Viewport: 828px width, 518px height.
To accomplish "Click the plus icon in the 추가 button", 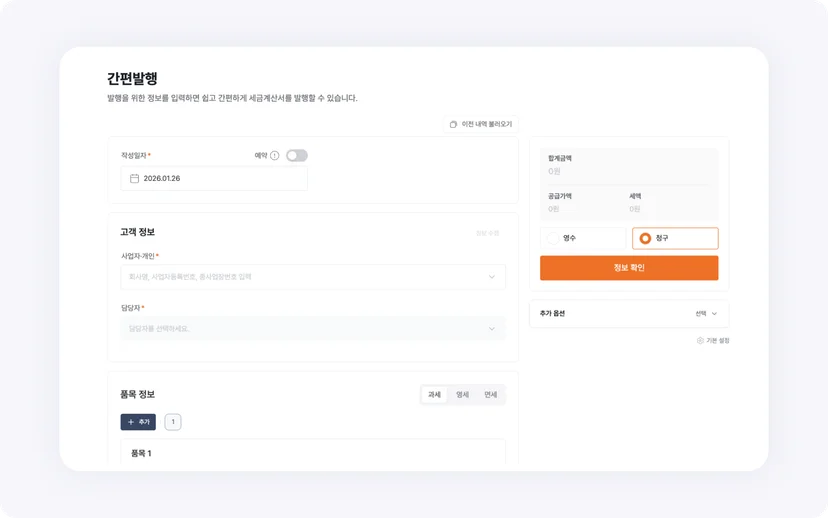I will (x=131, y=422).
